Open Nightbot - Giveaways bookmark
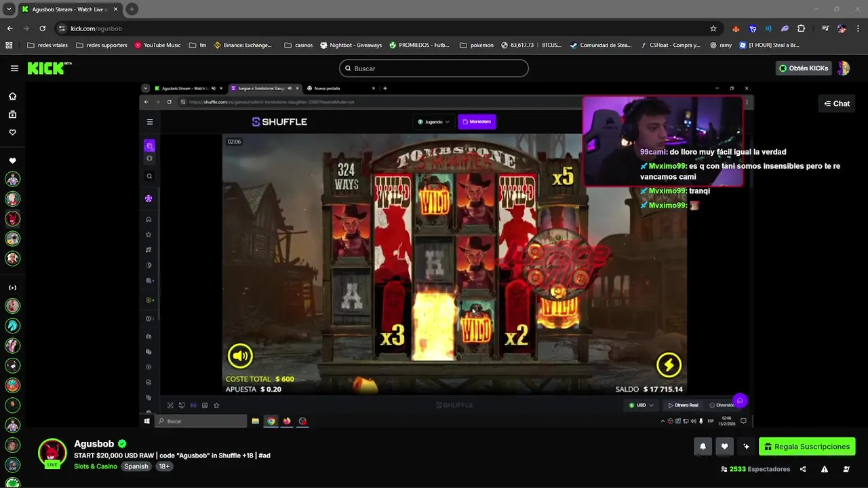The image size is (868, 488). coord(351,45)
